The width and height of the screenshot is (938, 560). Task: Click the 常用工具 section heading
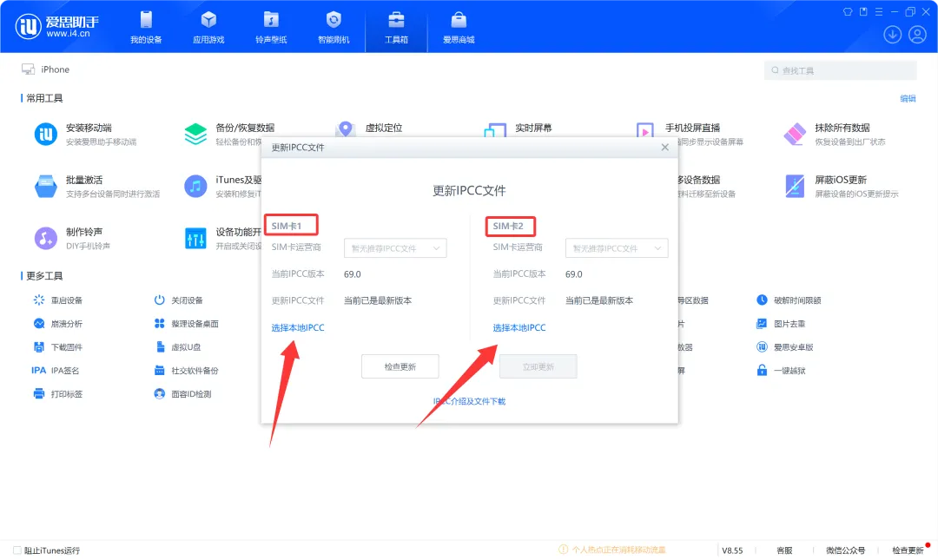[x=44, y=98]
